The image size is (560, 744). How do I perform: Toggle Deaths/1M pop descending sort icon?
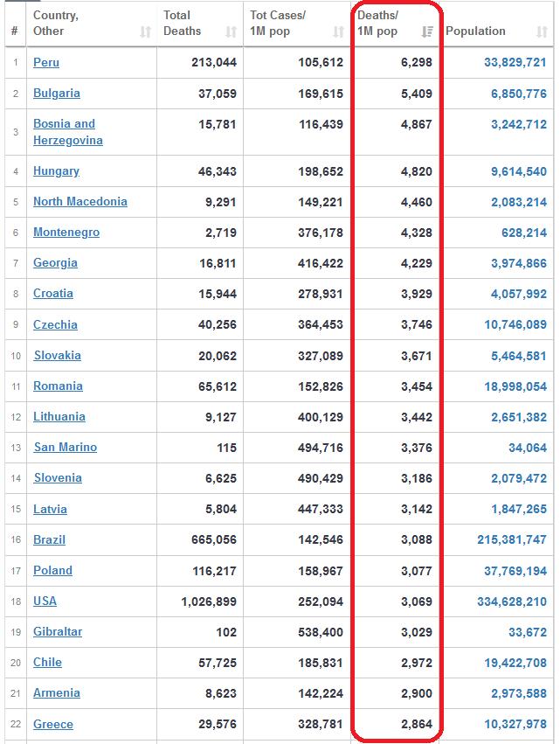[426, 31]
